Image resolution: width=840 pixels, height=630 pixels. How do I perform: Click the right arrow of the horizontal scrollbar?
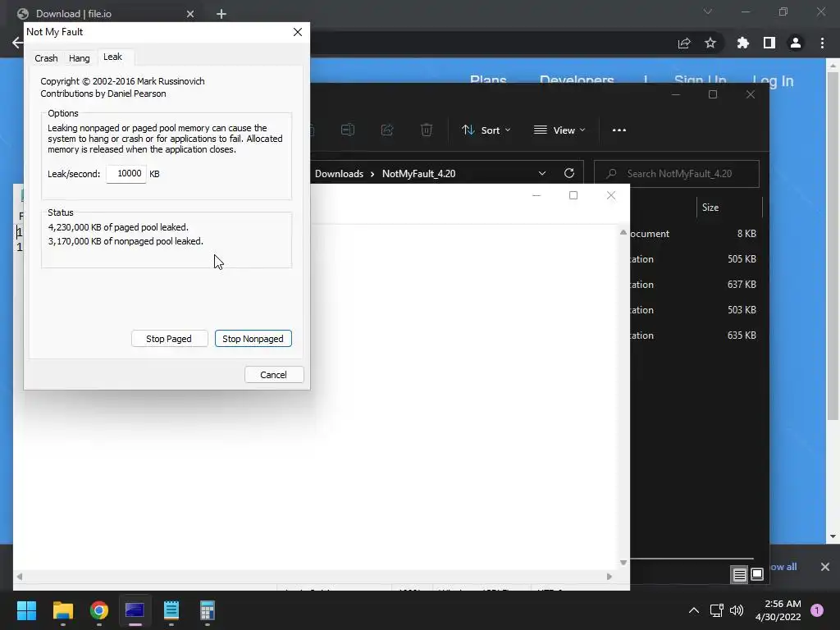point(609,577)
